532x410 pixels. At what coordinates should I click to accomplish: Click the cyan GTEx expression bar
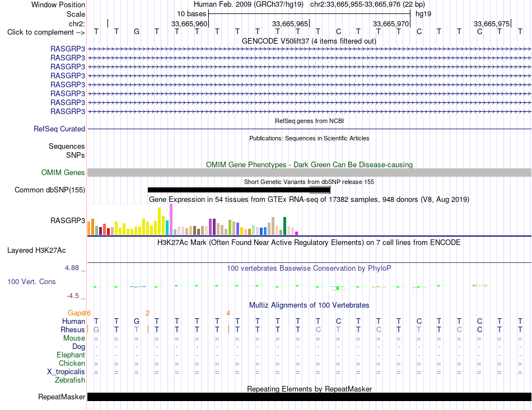167,228
